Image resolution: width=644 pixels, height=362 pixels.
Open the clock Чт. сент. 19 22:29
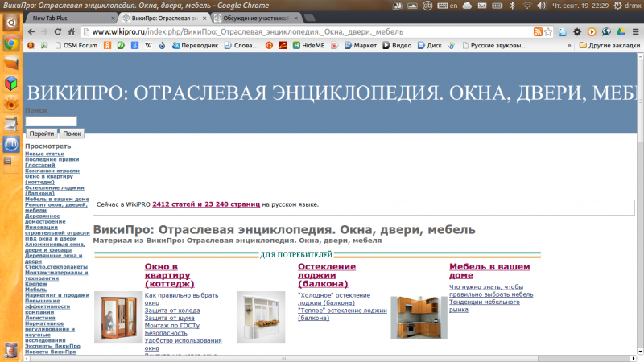[580, 6]
